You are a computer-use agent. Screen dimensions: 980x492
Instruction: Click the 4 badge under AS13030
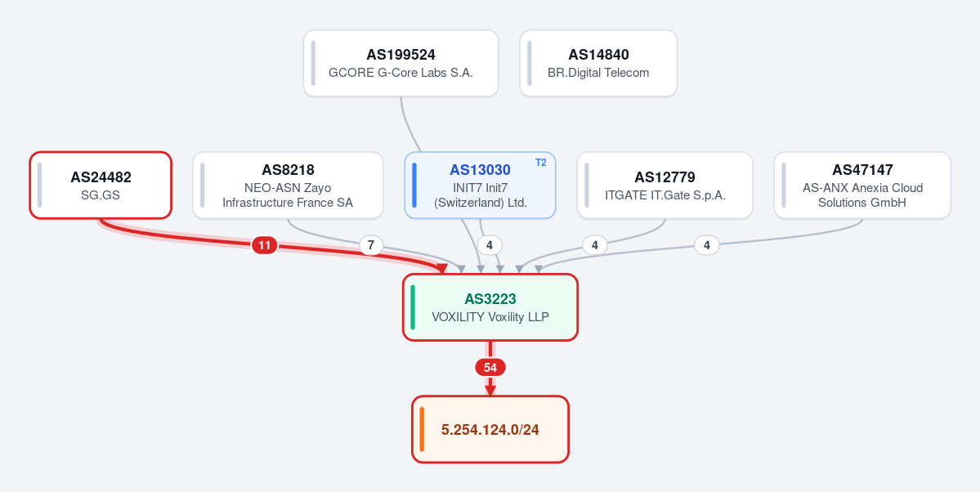(490, 246)
